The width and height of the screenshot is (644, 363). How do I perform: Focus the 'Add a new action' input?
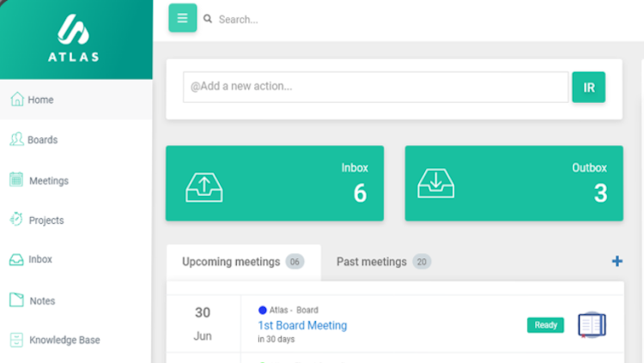pos(375,87)
